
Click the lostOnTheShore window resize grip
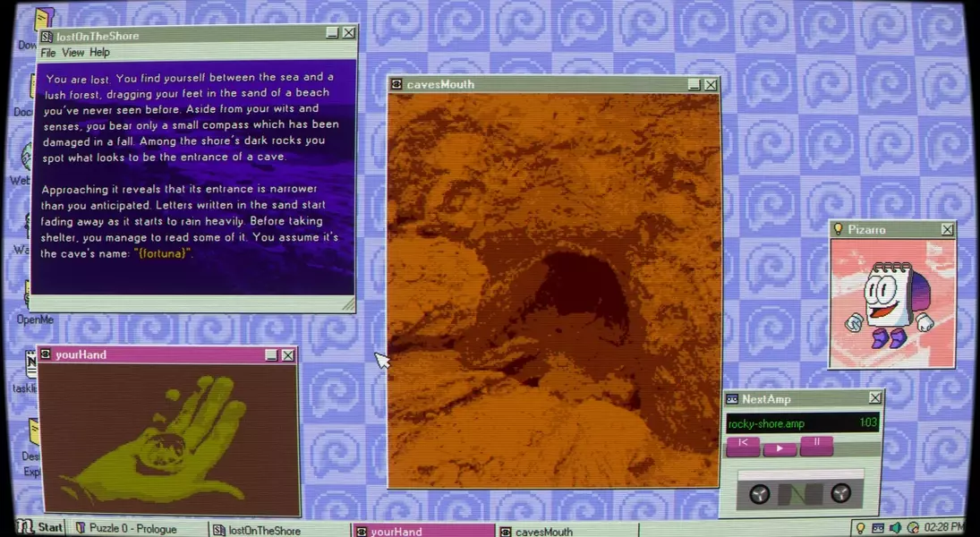348,303
